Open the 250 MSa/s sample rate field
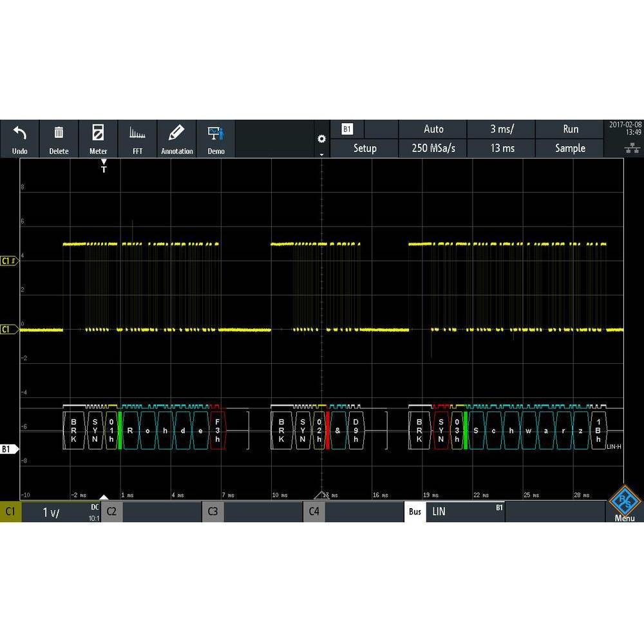This screenshot has height=644, width=644. point(433,148)
